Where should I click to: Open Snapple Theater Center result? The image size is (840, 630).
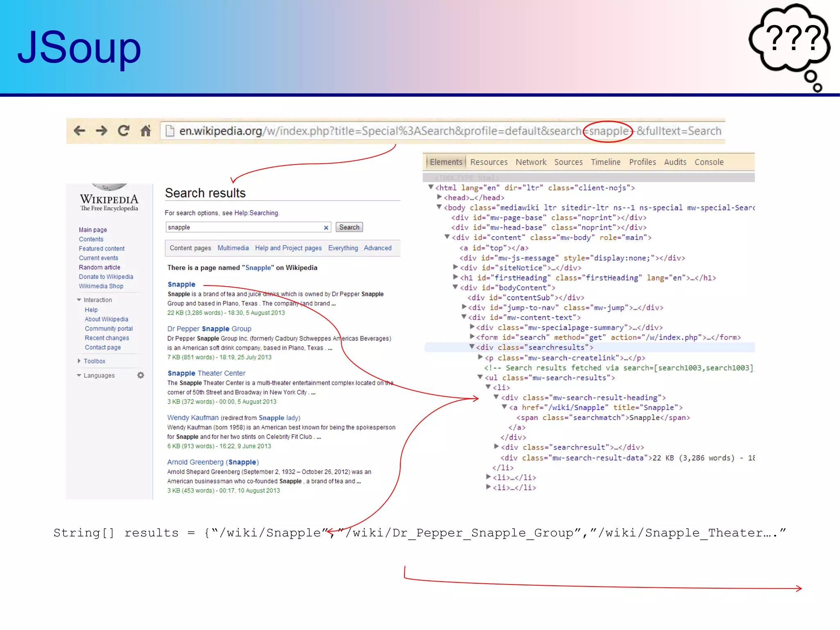pos(206,373)
